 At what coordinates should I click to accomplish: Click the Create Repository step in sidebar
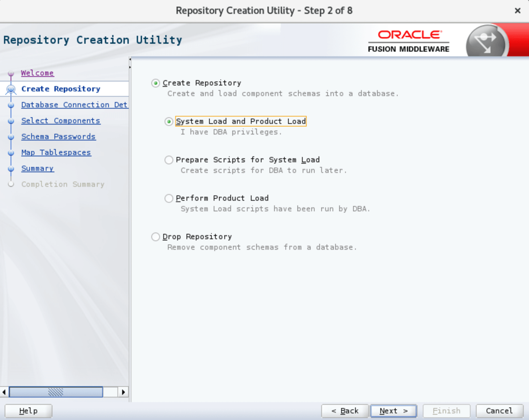tap(61, 89)
